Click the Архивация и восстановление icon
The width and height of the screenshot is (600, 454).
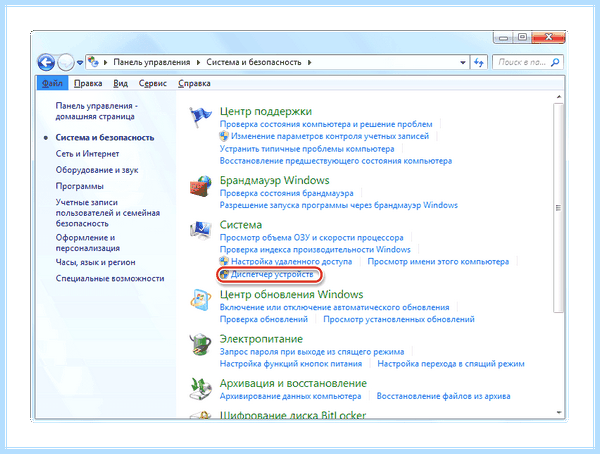click(201, 389)
